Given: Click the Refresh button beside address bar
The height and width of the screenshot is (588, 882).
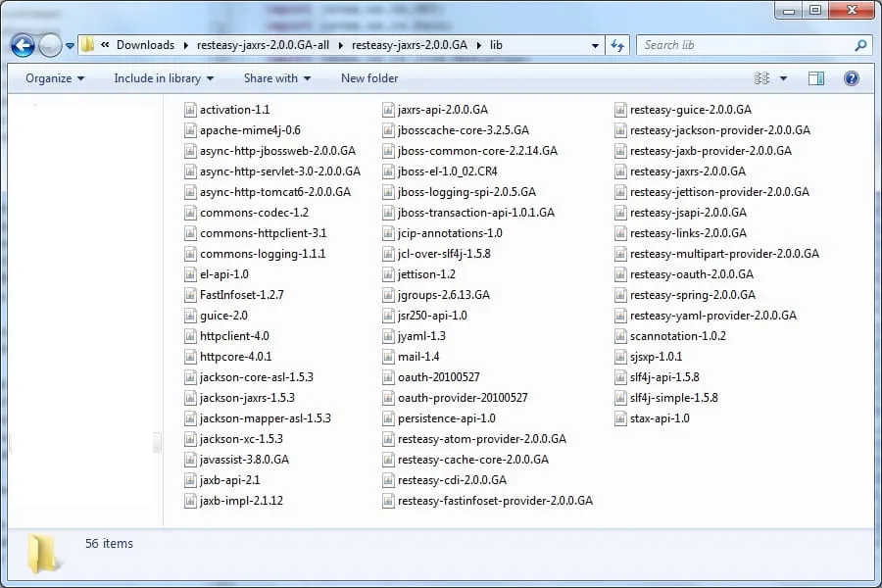Looking at the screenshot, I should 617,46.
